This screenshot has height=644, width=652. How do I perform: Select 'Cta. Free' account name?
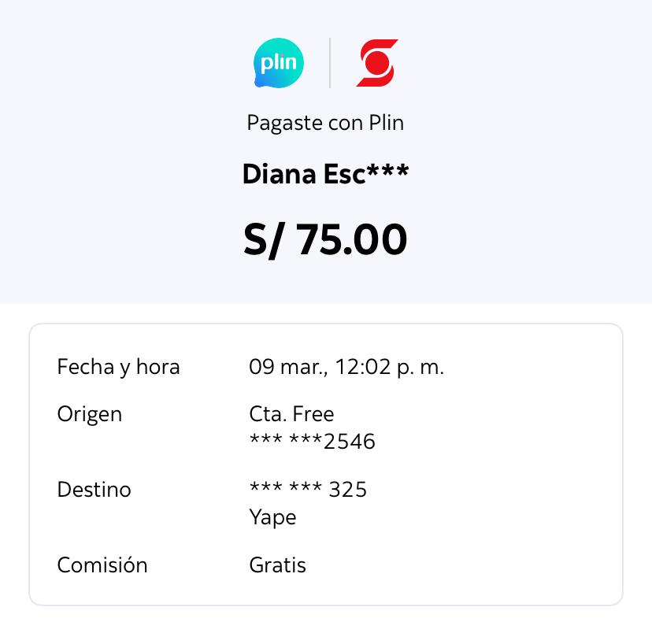coord(291,414)
